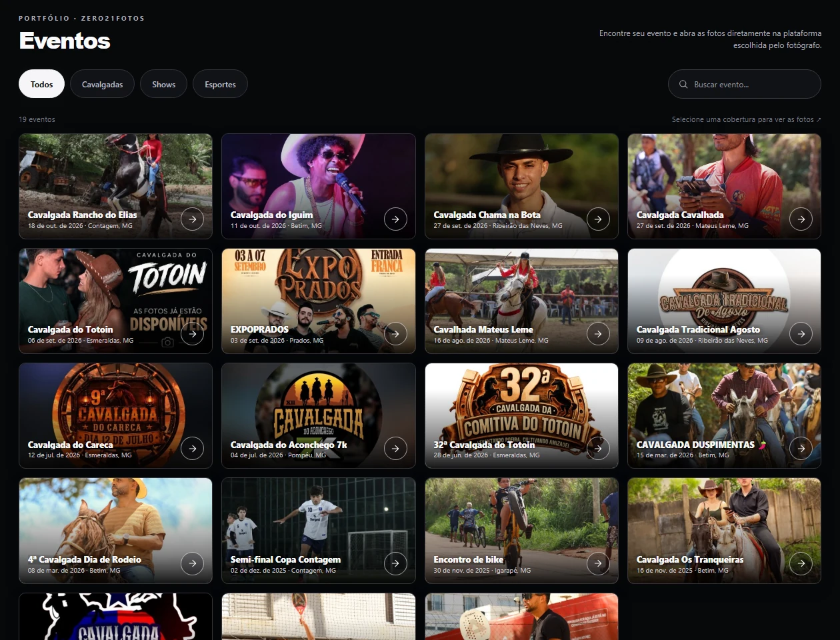Screen dimensions: 840x640
Task: Click '08 de mar. de 2026 · Betim, MG'
Action: point(74,571)
